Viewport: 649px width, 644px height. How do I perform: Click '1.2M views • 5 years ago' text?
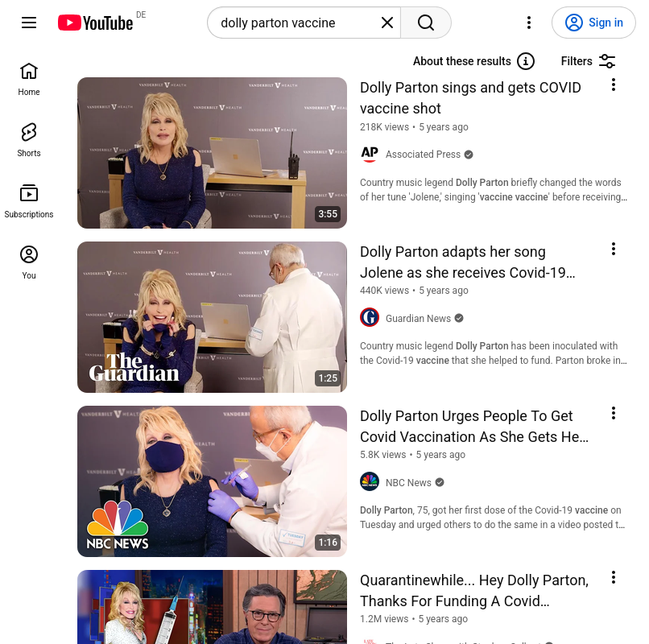pos(414,619)
